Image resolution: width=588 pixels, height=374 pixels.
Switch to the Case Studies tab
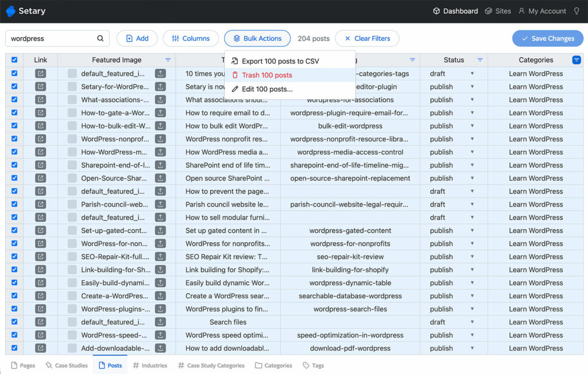[67, 365]
